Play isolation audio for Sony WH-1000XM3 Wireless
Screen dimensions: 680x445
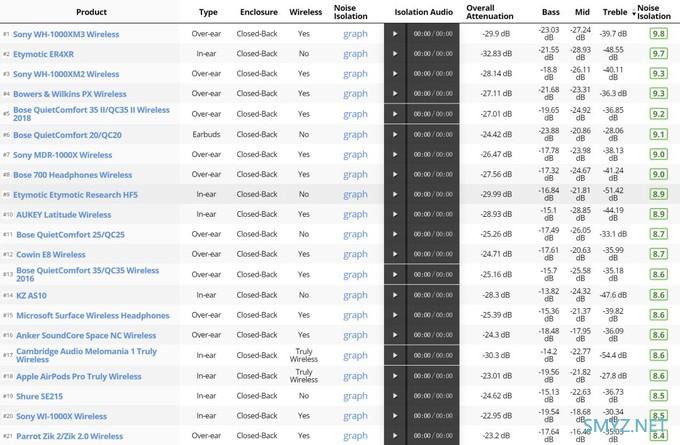coord(395,34)
